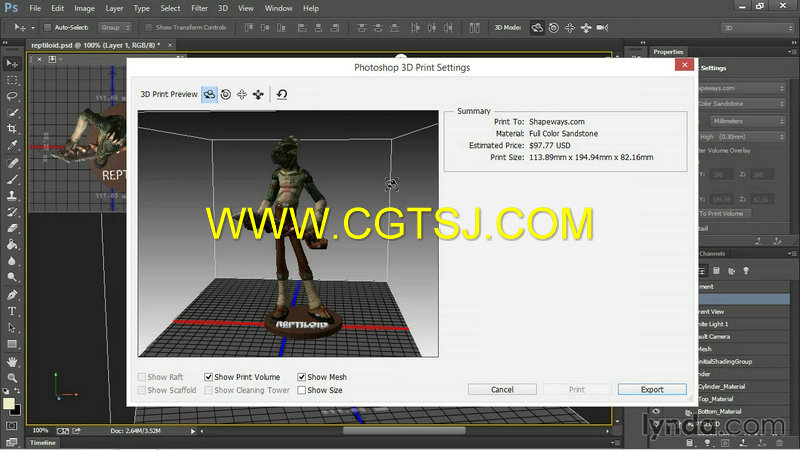This screenshot has width=800, height=450.
Task: Open the Timeline panel tab
Action: tap(43, 443)
